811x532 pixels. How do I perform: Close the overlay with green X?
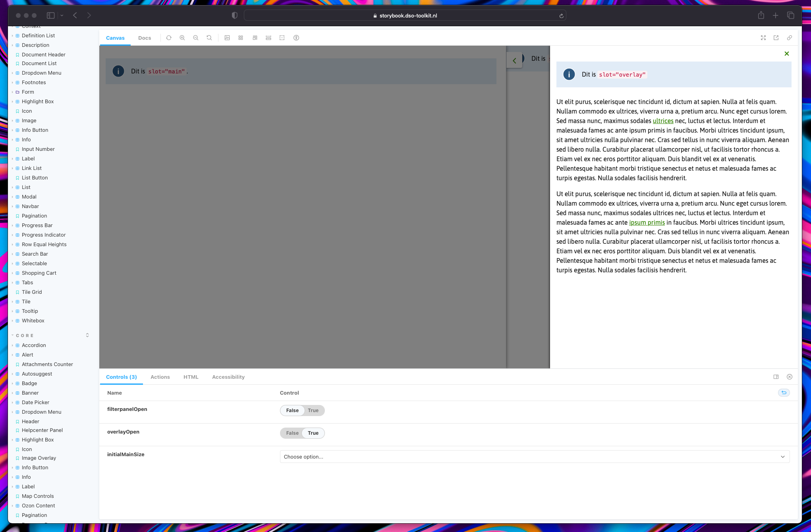coord(786,54)
